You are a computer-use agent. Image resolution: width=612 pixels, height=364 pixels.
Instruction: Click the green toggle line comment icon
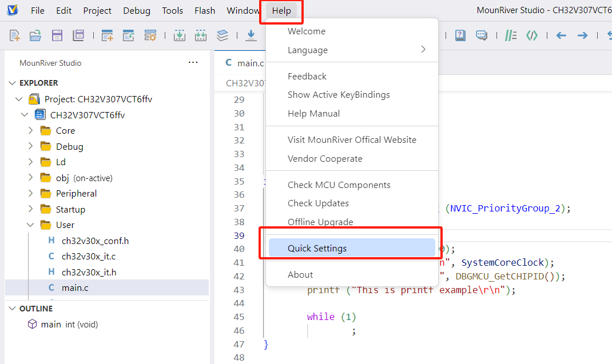click(x=511, y=35)
